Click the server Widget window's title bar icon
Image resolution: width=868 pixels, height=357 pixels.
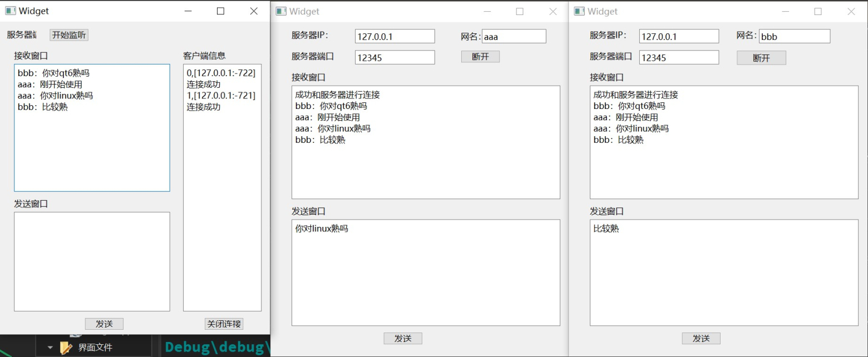10,11
